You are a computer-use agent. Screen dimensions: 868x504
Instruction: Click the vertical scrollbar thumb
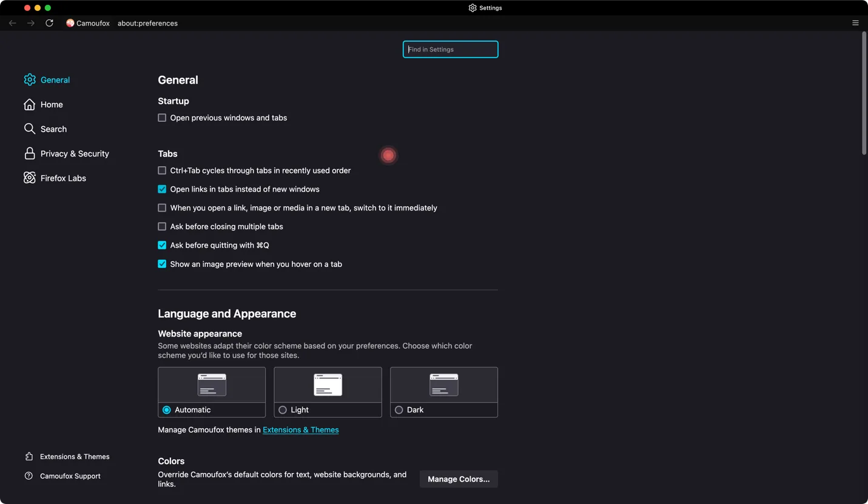[864, 93]
